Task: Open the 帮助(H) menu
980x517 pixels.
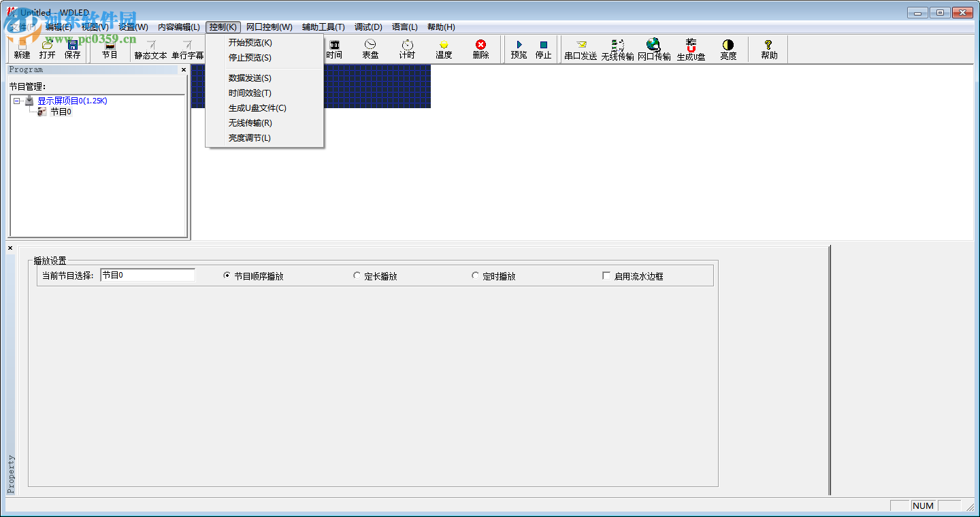Action: pos(441,27)
